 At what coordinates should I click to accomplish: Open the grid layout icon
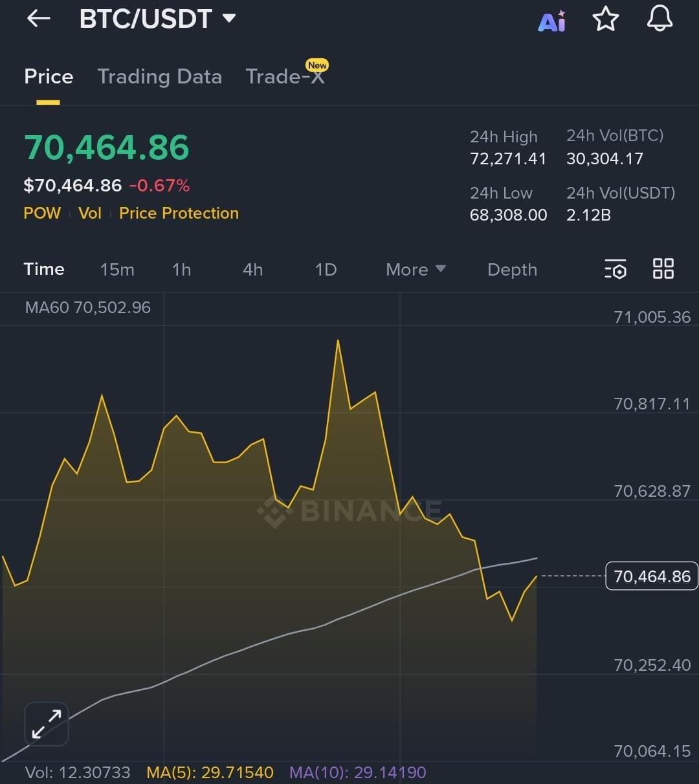pos(663,269)
